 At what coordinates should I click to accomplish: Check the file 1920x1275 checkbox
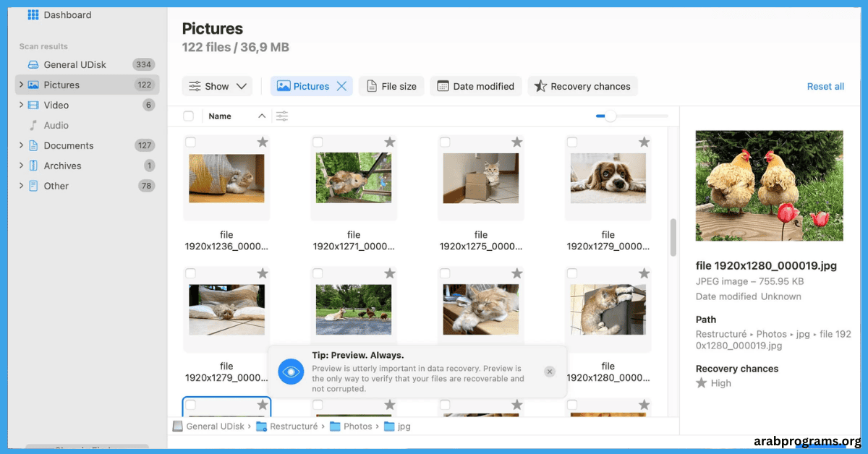446,142
